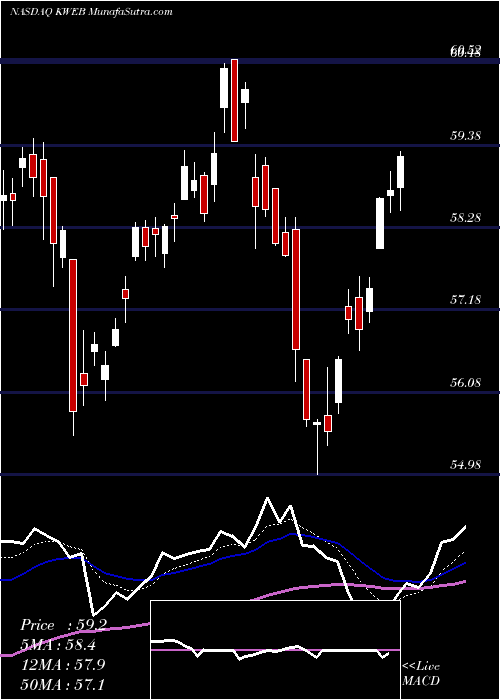The height and width of the screenshot is (700, 500).
Task: Click the 'Price : 59.2' readout
Action: click(63, 625)
